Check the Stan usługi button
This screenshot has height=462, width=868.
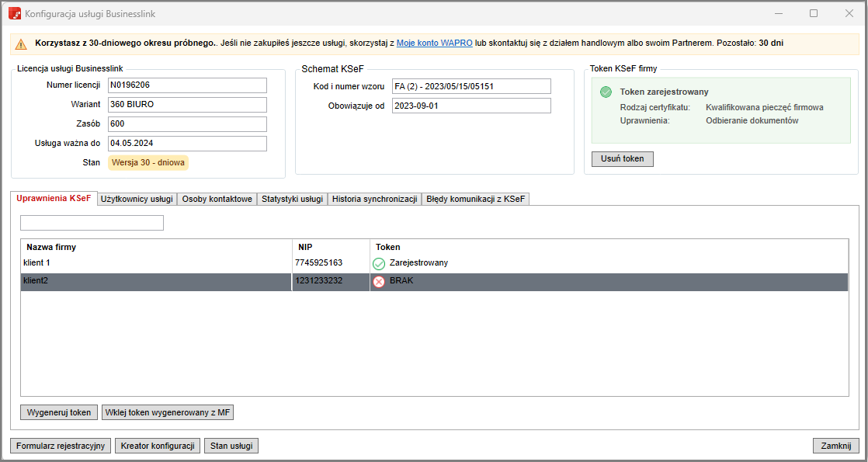click(x=231, y=446)
